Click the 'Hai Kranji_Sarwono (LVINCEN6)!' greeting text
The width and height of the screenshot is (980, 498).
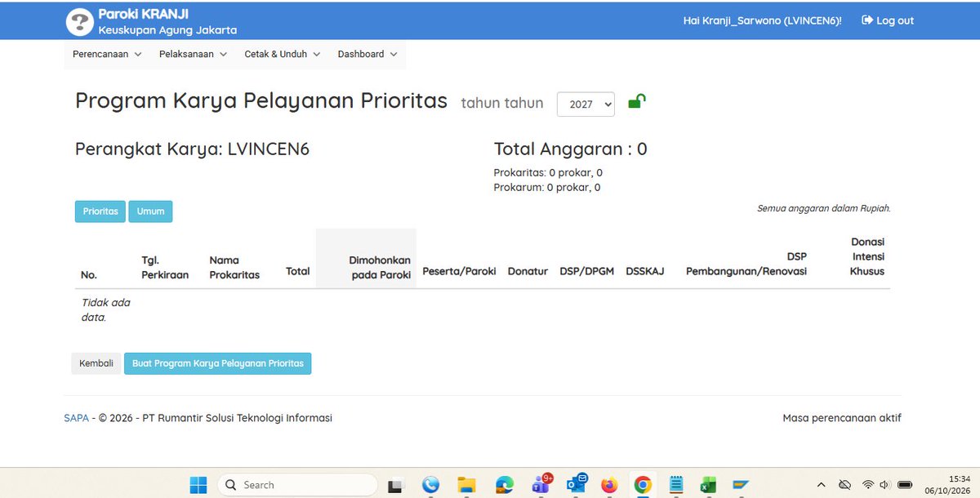pos(762,20)
